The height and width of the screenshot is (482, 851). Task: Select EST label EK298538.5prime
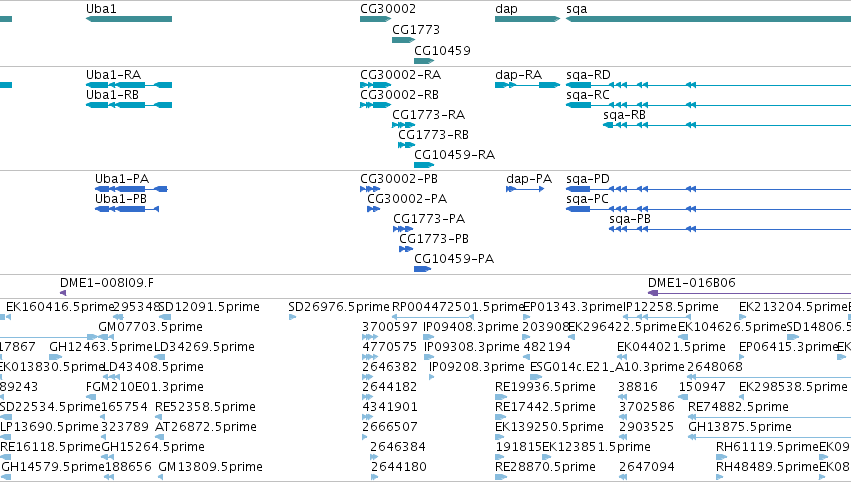click(x=793, y=387)
